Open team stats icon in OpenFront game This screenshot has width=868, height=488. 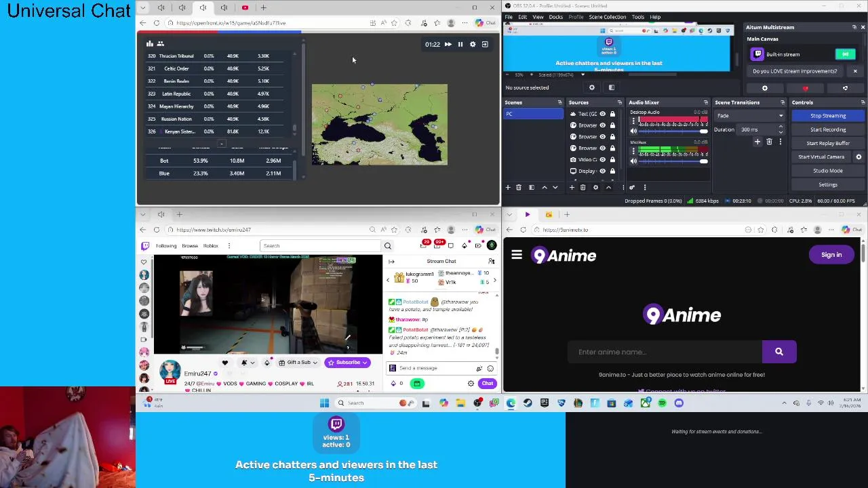click(161, 44)
